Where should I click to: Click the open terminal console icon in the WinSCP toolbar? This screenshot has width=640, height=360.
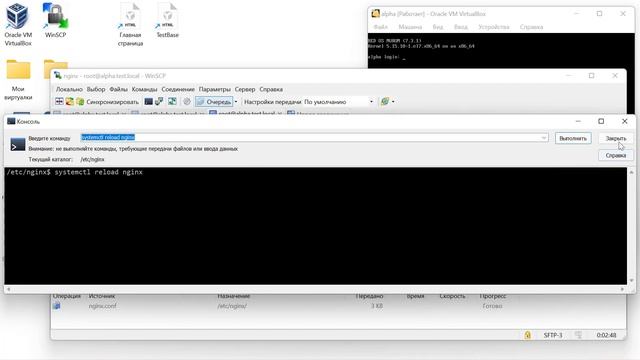[x=149, y=102]
